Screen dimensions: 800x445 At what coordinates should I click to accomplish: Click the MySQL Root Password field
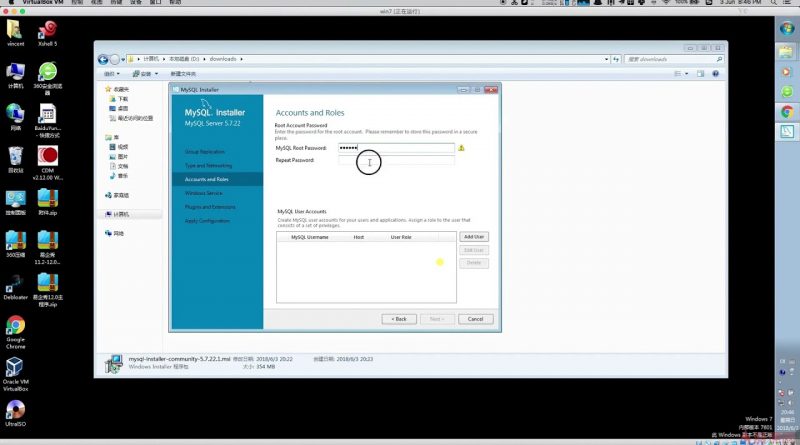pos(396,148)
